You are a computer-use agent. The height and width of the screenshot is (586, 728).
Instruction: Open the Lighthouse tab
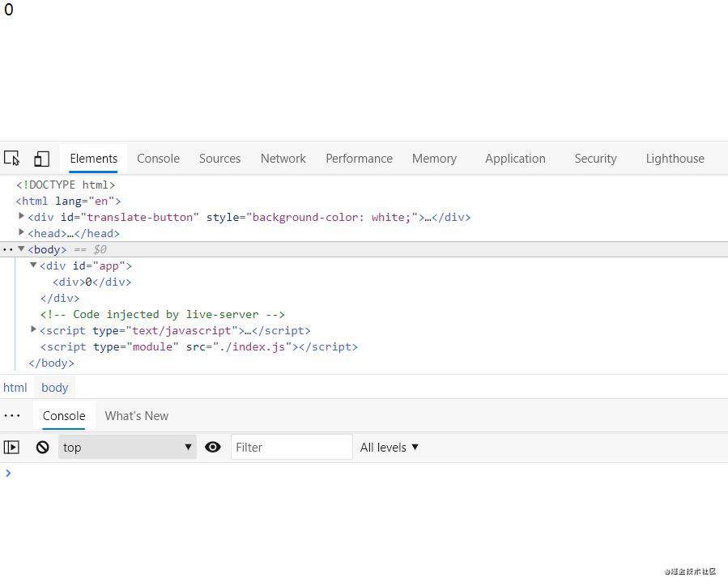tap(675, 158)
